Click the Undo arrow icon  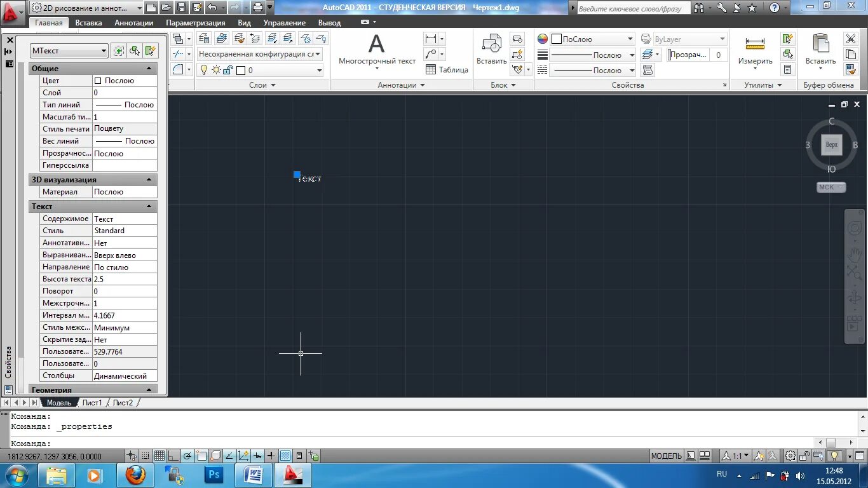pos(212,8)
